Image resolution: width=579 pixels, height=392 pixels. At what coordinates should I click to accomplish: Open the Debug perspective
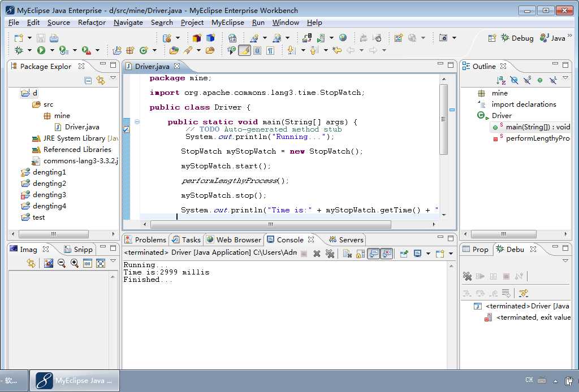pyautogui.click(x=517, y=38)
